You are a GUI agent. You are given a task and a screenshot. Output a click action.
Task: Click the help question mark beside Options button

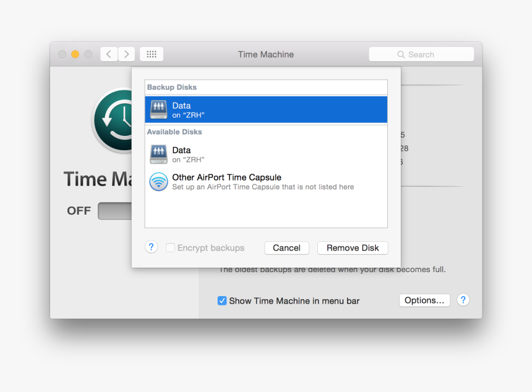463,300
